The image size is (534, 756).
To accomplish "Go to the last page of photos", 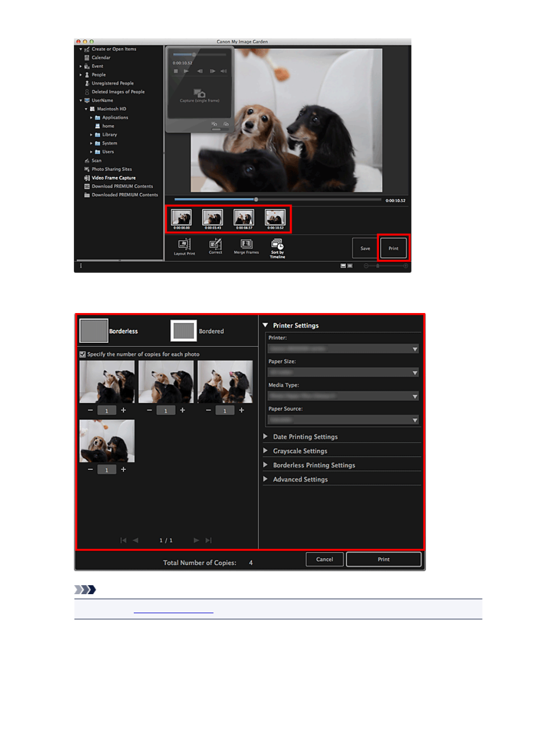I will click(x=209, y=540).
